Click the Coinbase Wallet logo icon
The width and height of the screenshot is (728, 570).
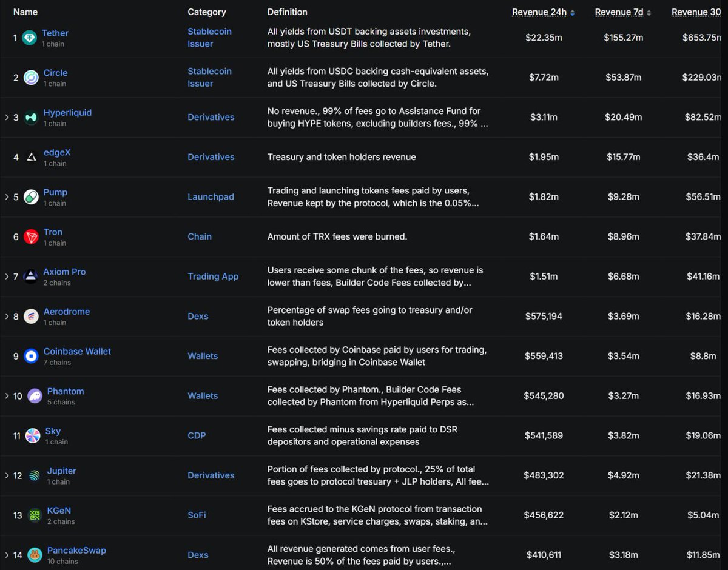(x=31, y=356)
